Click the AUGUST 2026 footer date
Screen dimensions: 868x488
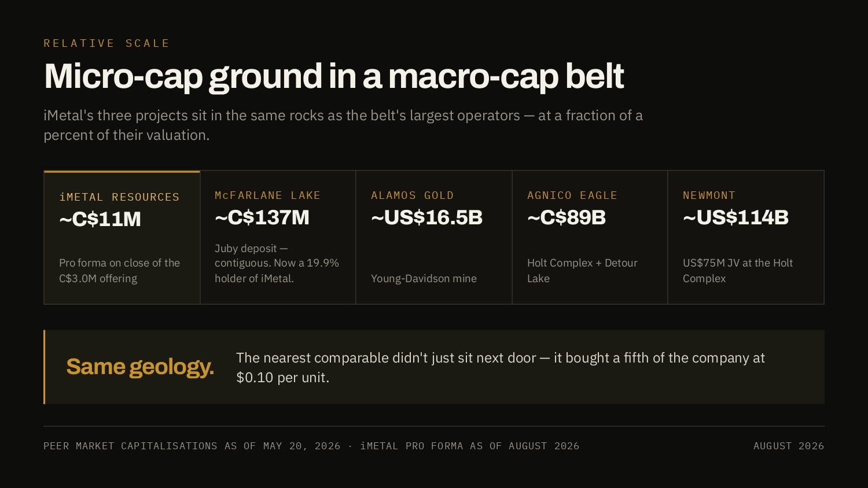pyautogui.click(x=789, y=446)
